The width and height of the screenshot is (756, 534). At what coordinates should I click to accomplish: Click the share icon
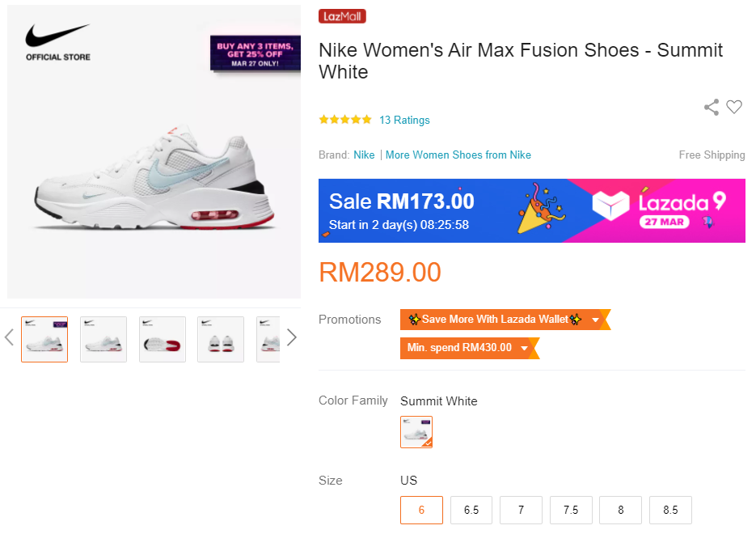coord(712,107)
